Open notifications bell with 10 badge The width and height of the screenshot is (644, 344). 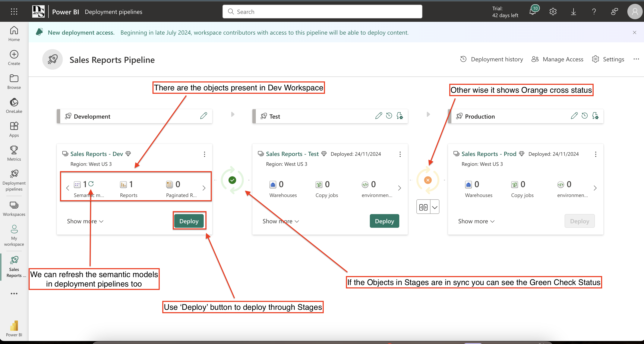533,11
